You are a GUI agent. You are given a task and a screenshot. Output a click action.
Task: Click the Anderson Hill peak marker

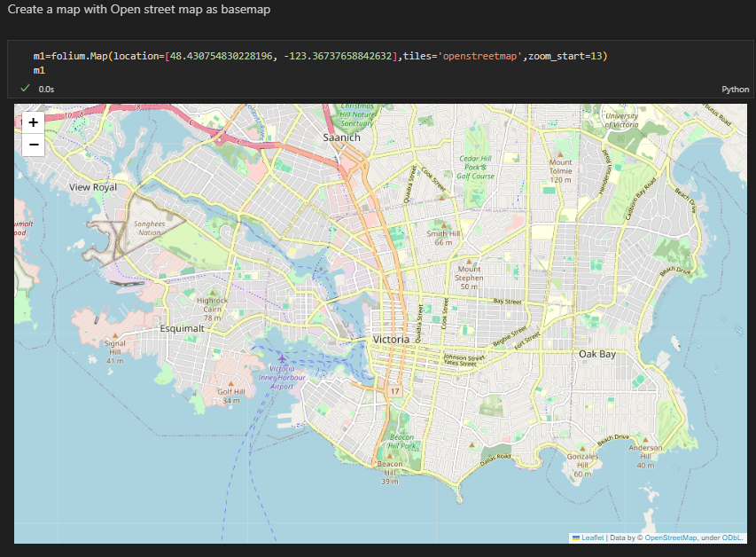pyautogui.click(x=645, y=440)
